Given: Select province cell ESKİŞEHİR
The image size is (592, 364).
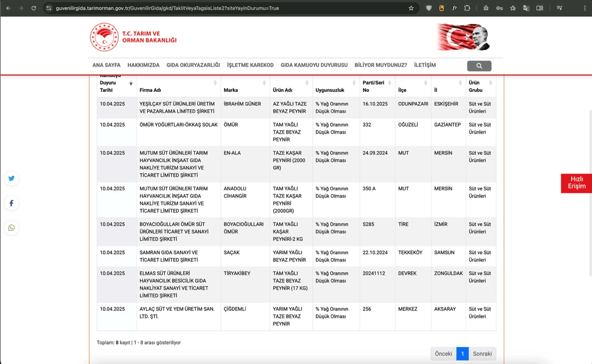Looking at the screenshot, I should [448, 108].
